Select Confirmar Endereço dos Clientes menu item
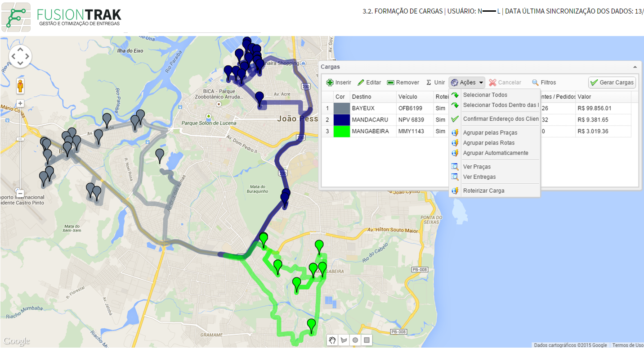Viewport: 644px width, 349px height. click(x=495, y=119)
